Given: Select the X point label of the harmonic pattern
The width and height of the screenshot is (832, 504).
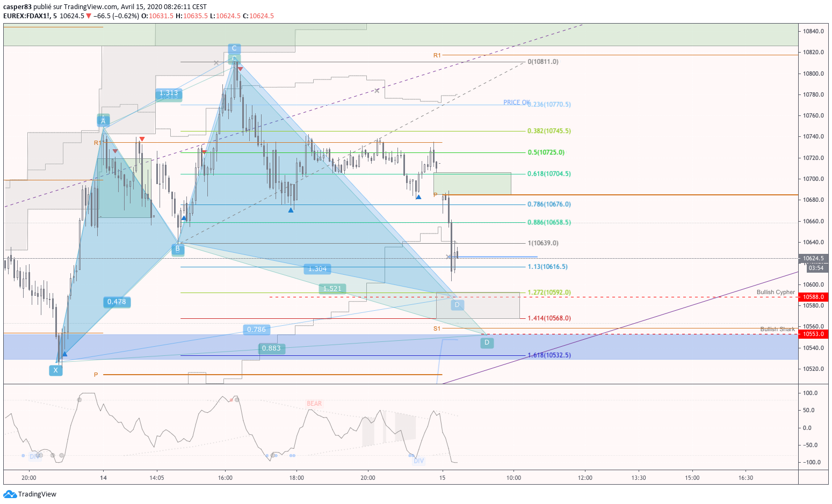Looking at the screenshot, I should coord(56,370).
